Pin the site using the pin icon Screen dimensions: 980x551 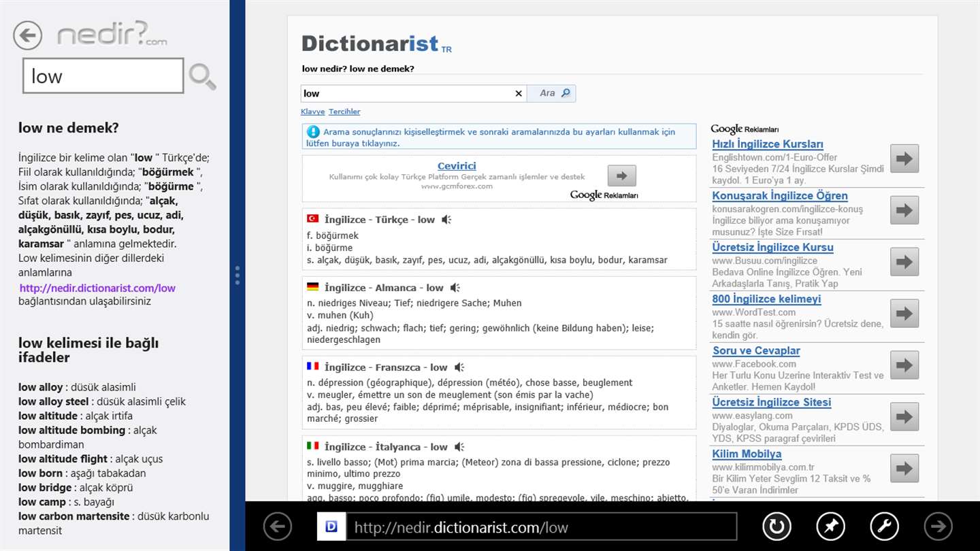(x=830, y=526)
